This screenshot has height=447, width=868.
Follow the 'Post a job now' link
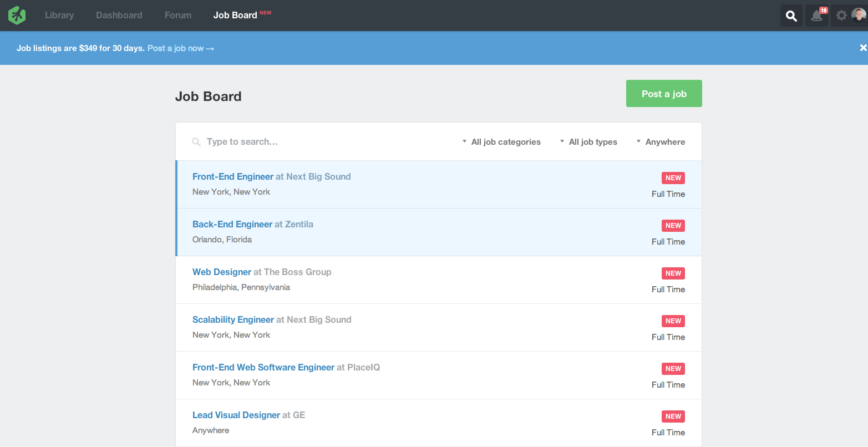pyautogui.click(x=181, y=48)
